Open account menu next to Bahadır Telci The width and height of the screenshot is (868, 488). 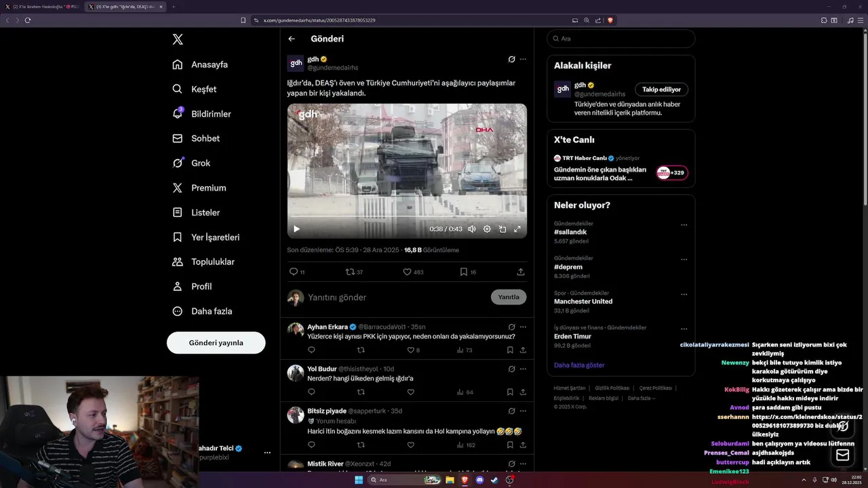pyautogui.click(x=267, y=452)
